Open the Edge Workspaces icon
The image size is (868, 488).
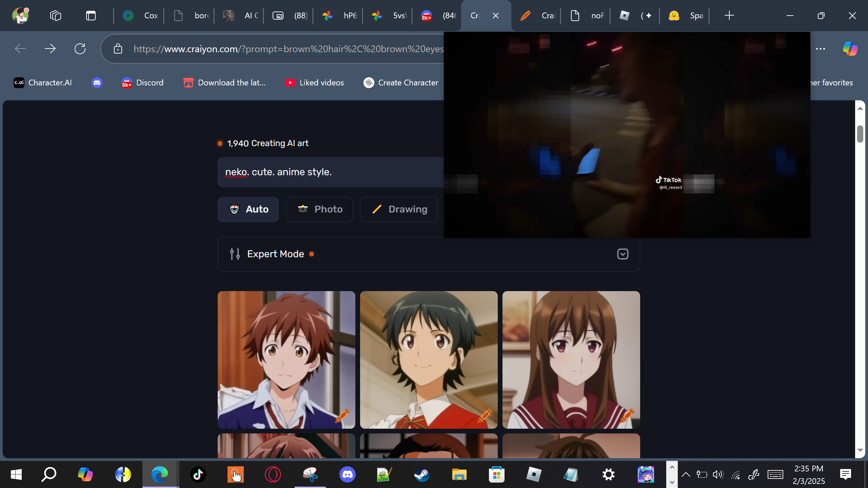(56, 16)
